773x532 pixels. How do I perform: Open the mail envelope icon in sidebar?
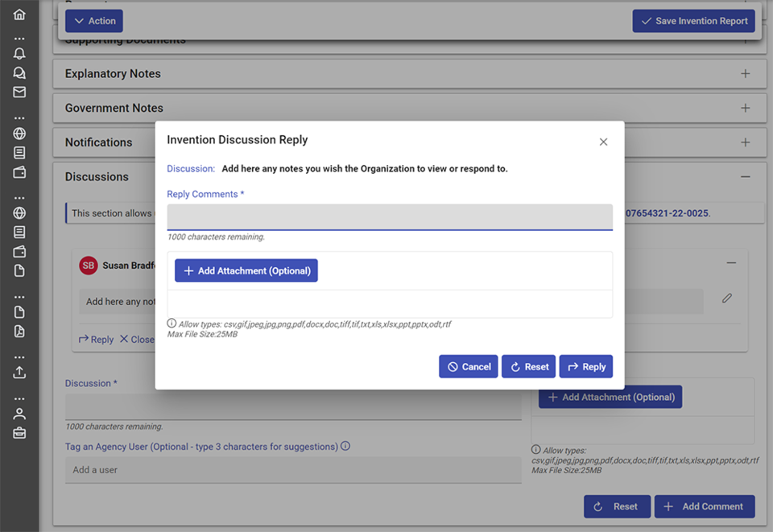click(19, 92)
